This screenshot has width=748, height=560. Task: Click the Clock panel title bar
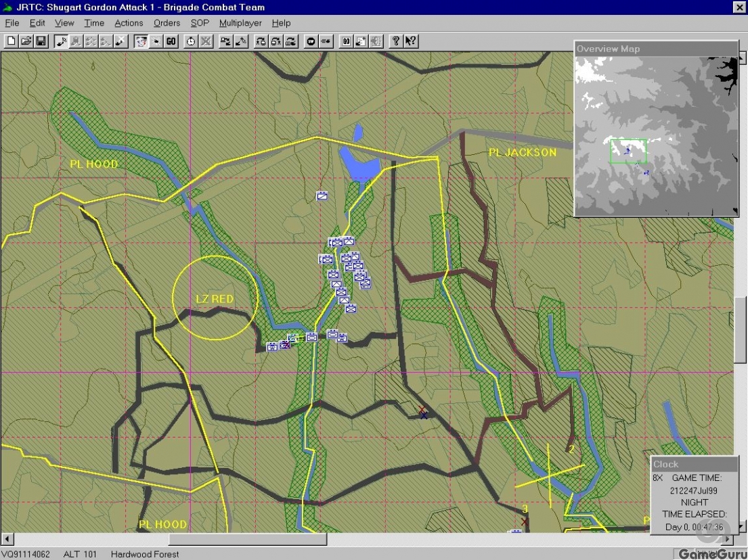[694, 464]
